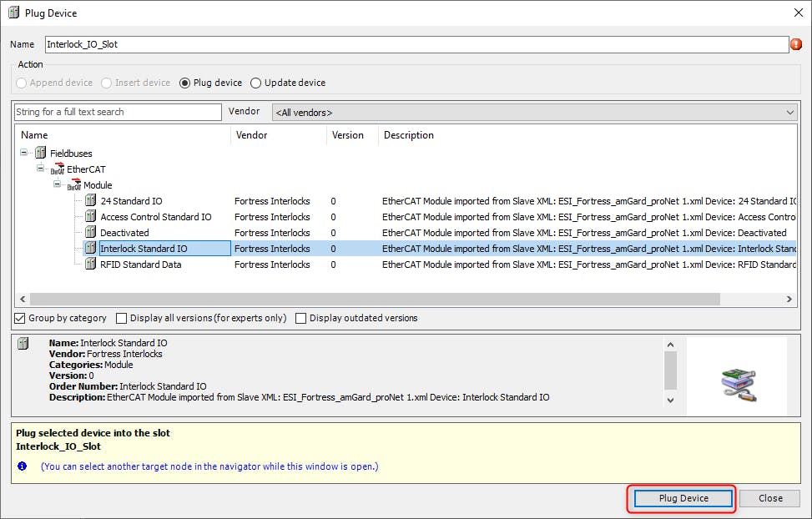Image resolution: width=812 pixels, height=519 pixels.
Task: Click 'Order Number: Interlock Standard IO' text
Action: tap(128, 386)
